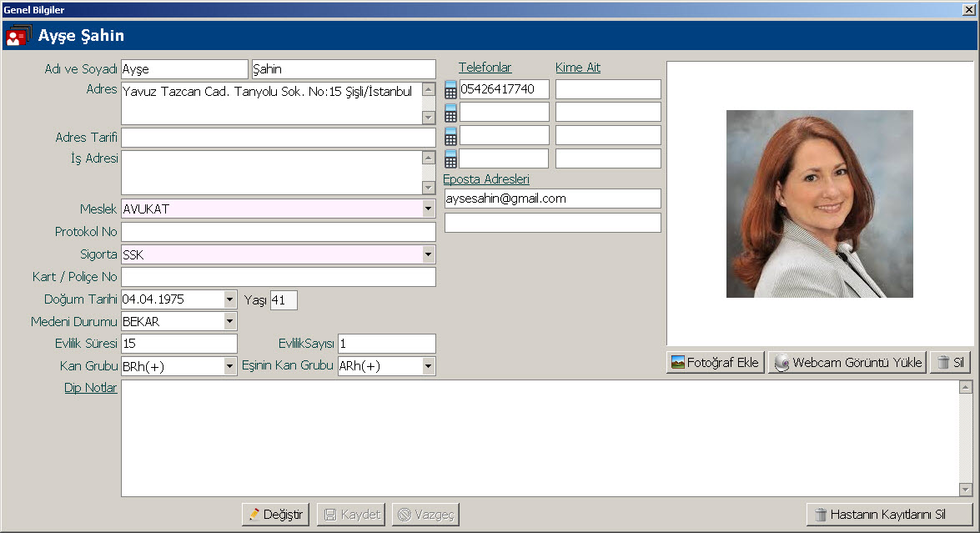The height and width of the screenshot is (533, 980).
Task: Expand the Medeni Durumu dropdown showing BEKAR
Action: coord(230,321)
